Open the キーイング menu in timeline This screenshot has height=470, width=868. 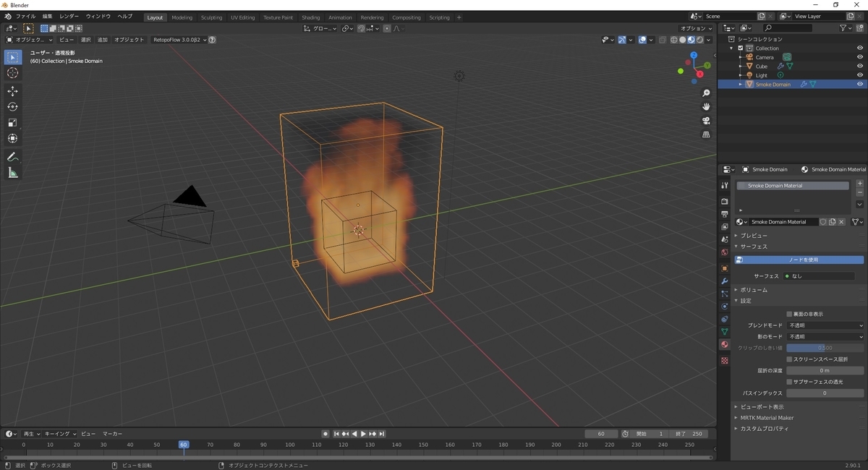point(59,434)
